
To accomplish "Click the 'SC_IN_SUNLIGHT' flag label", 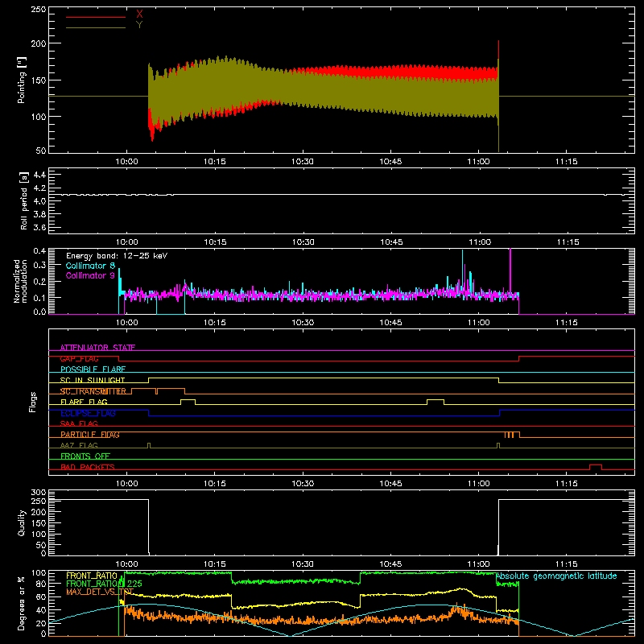I will (x=93, y=380).
